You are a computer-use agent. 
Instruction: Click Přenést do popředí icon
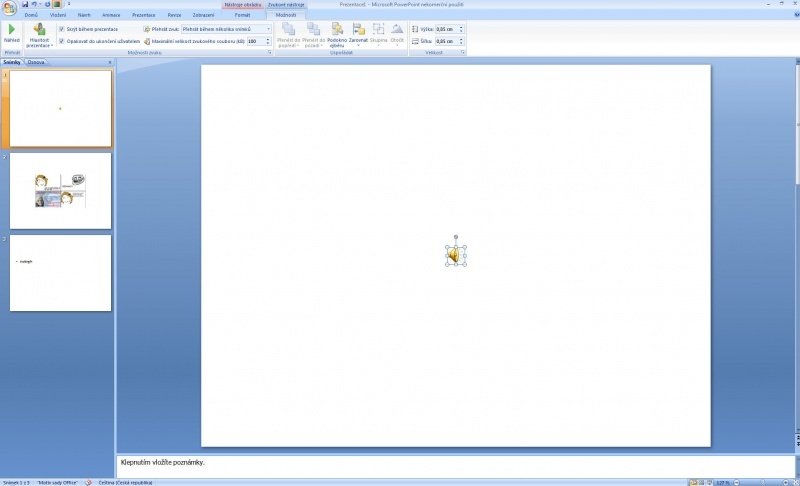pyautogui.click(x=288, y=32)
